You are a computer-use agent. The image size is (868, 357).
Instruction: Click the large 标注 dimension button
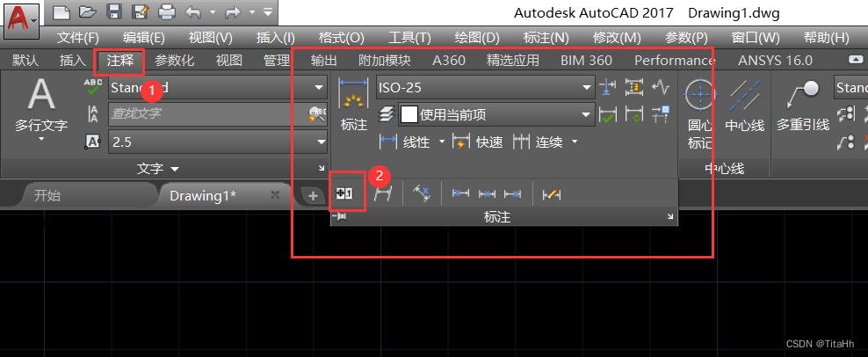354,105
